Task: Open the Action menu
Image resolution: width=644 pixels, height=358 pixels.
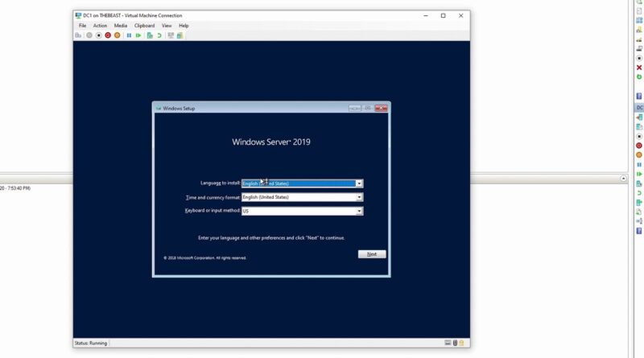Action: [x=100, y=26]
